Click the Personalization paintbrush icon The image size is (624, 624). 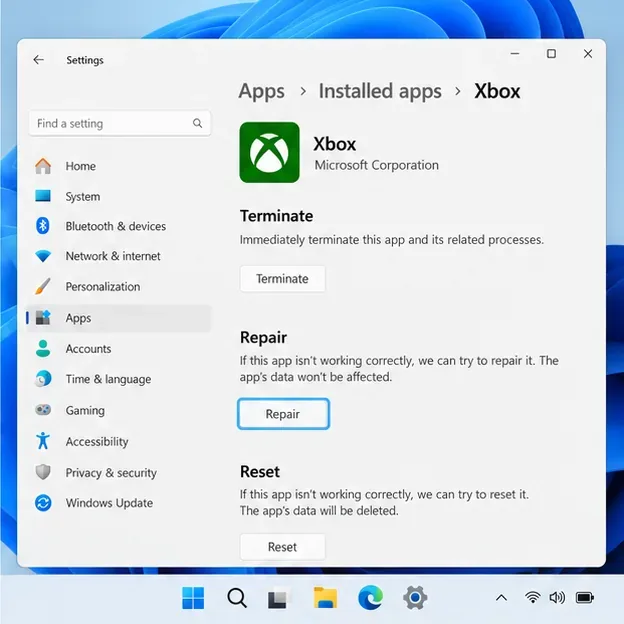click(43, 286)
